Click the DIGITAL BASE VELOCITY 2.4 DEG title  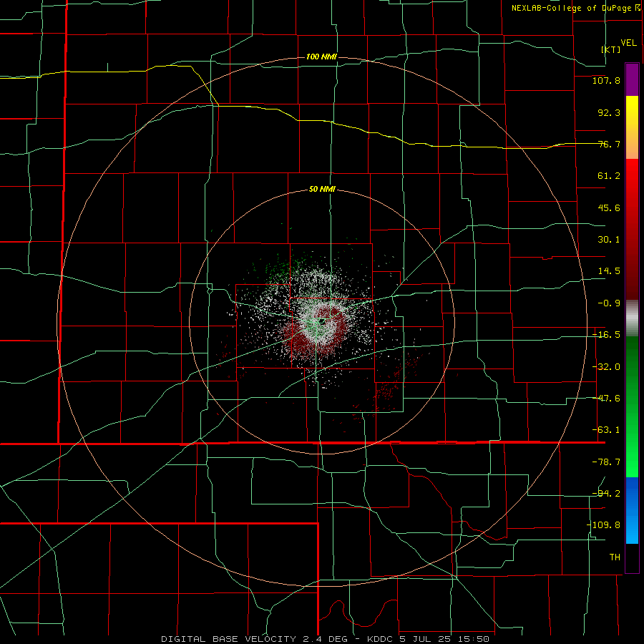[254, 639]
